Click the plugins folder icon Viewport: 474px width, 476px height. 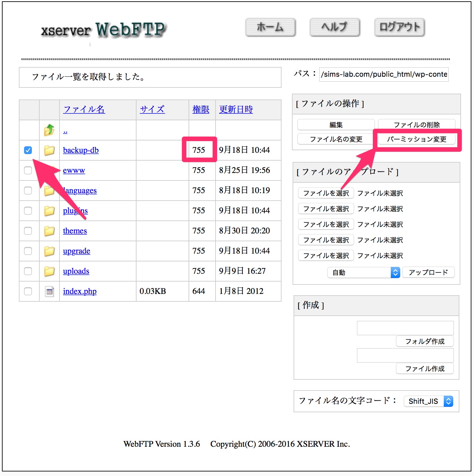(x=49, y=211)
